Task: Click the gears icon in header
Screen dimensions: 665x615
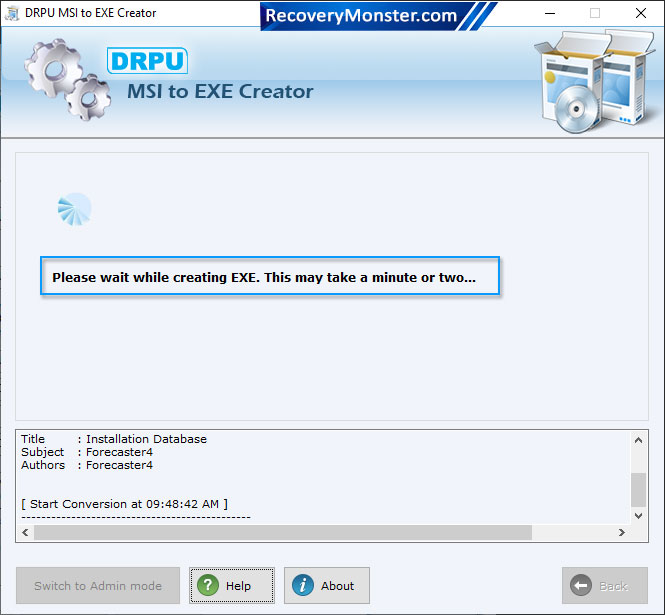Action: [67, 80]
